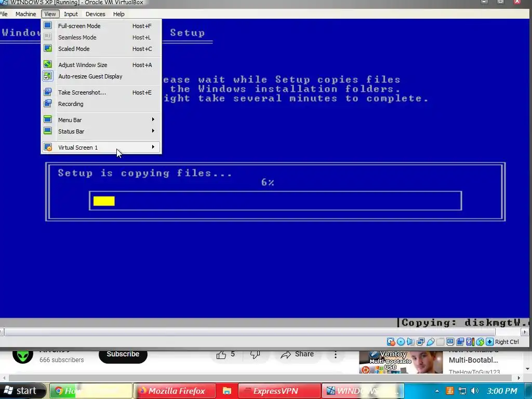Open the File menu

pos(4,14)
